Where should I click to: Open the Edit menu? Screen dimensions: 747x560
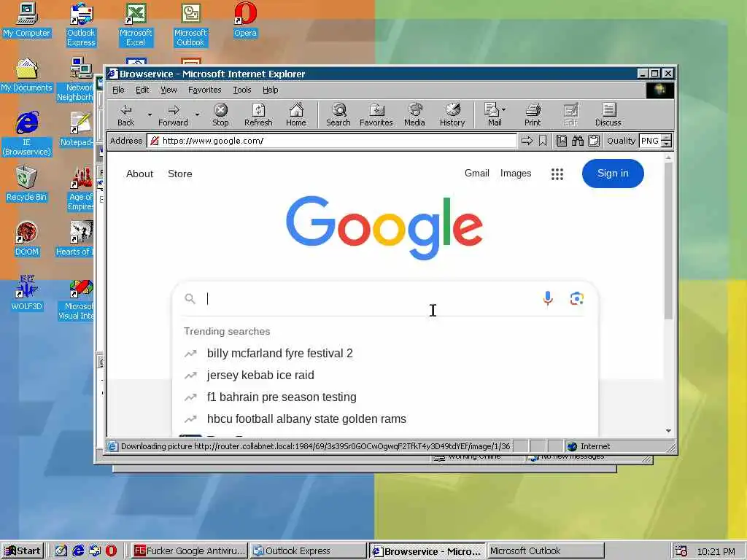[142, 90]
